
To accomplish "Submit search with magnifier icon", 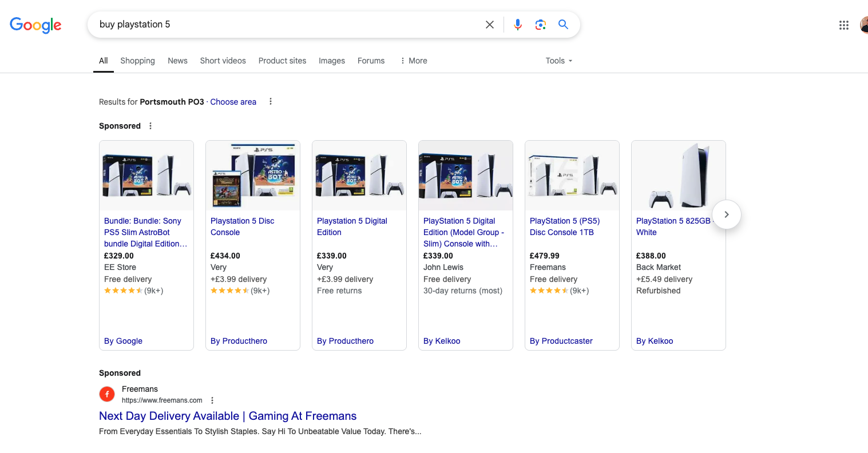I will 564,25.
